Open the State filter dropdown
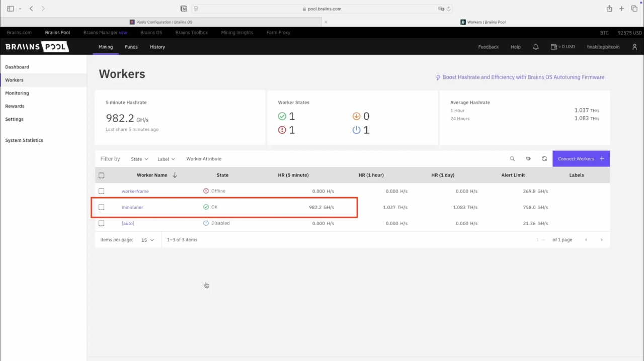Viewport: 644px width, 361px height. pos(139,159)
